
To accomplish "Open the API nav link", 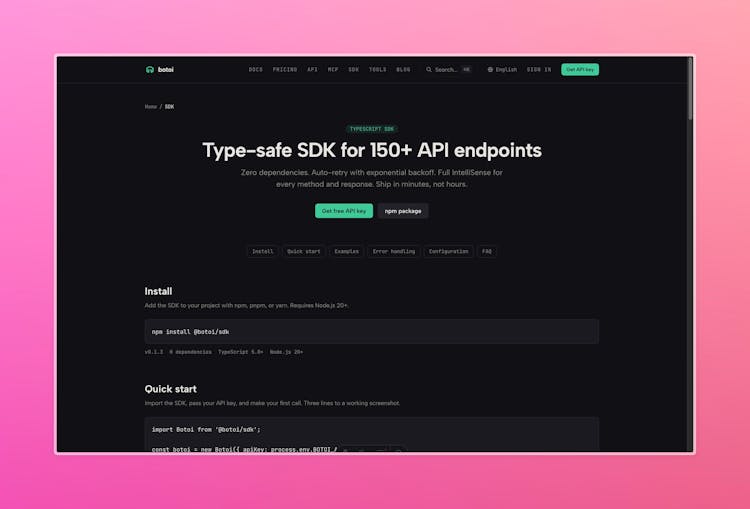I will (x=312, y=70).
